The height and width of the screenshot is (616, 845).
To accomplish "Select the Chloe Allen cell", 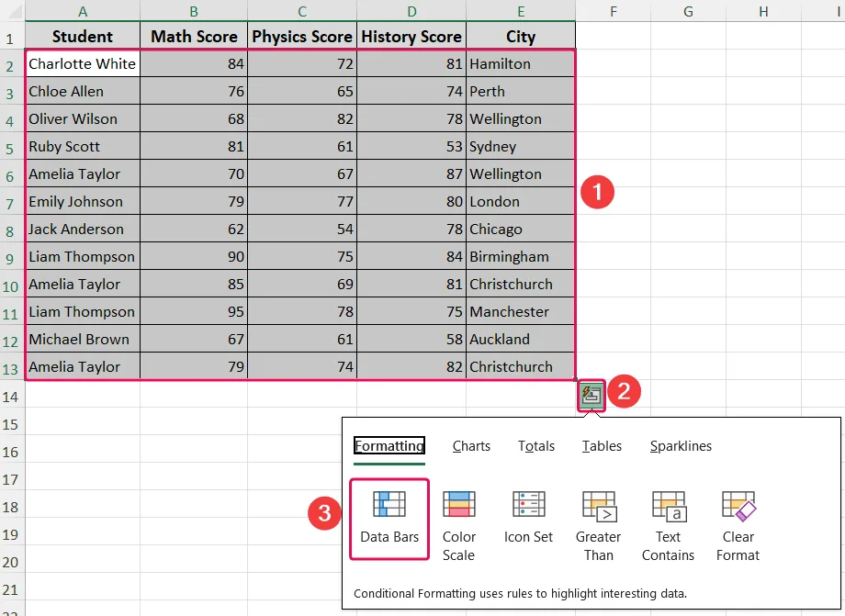I will pos(83,91).
